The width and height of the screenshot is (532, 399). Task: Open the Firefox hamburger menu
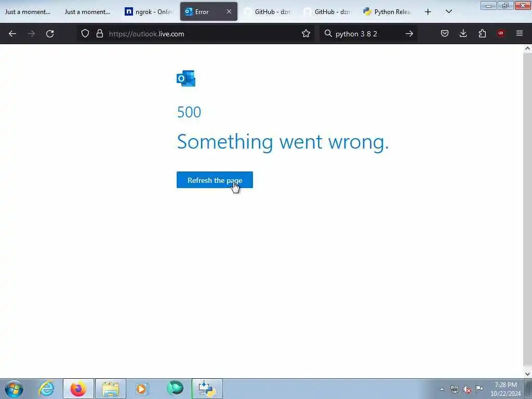tap(520, 33)
